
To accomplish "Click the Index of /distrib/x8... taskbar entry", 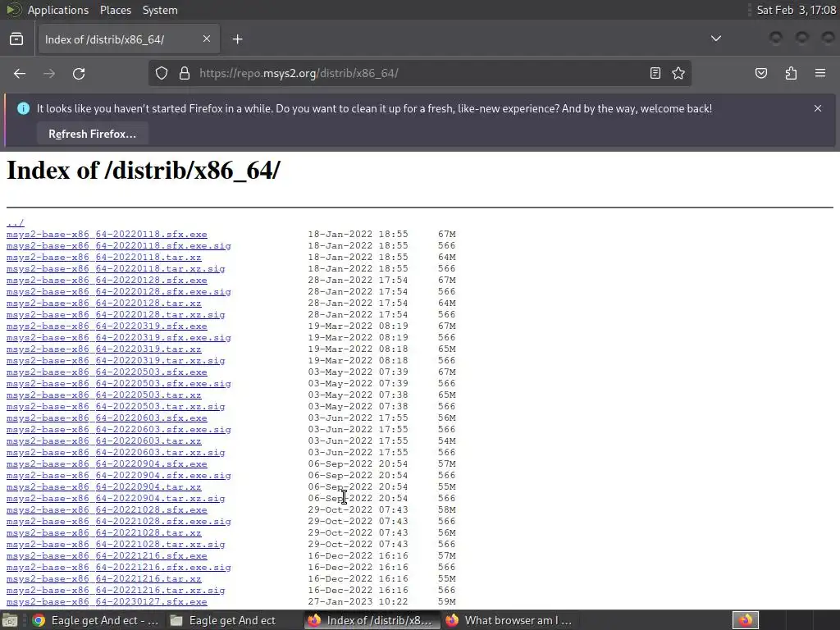I will tap(372, 620).
